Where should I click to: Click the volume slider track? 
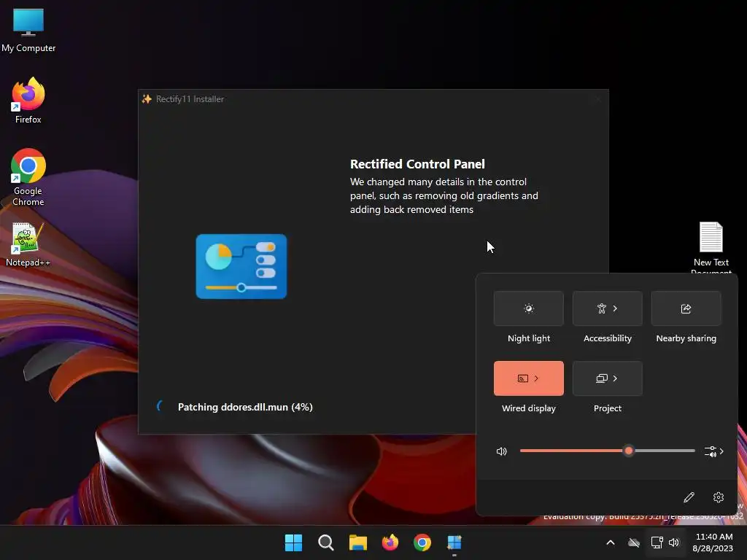607,451
